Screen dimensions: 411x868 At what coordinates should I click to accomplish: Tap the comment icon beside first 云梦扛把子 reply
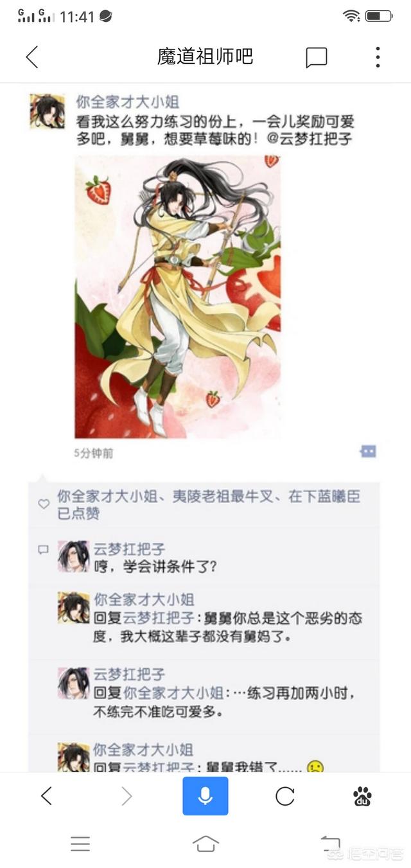tap(44, 550)
